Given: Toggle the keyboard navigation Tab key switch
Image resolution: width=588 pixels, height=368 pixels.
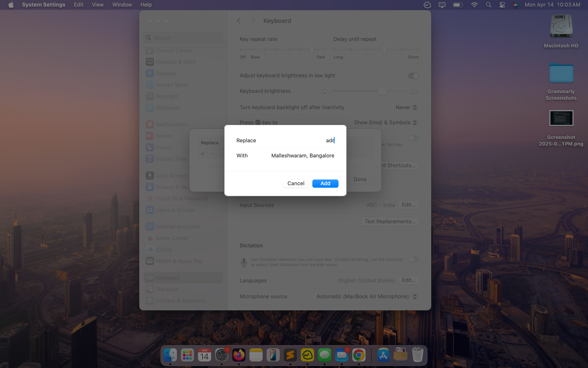Looking at the screenshot, I should [x=413, y=138].
